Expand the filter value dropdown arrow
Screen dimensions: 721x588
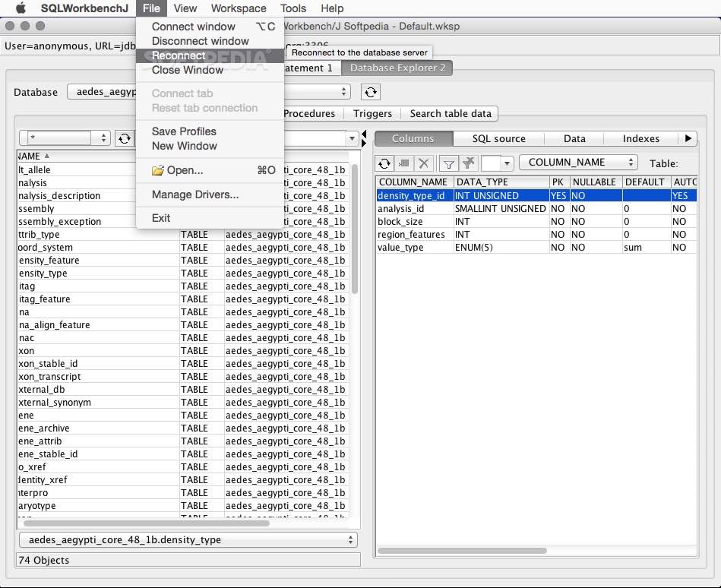[x=507, y=163]
